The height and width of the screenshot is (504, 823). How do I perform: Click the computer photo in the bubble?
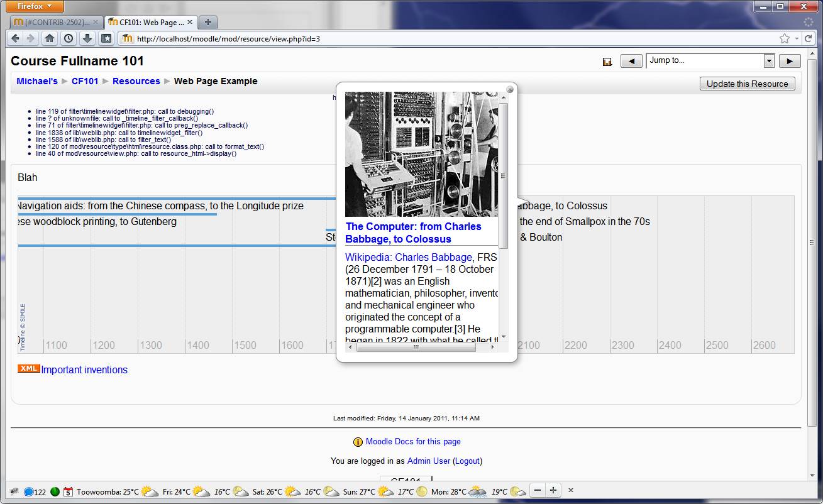tap(421, 155)
